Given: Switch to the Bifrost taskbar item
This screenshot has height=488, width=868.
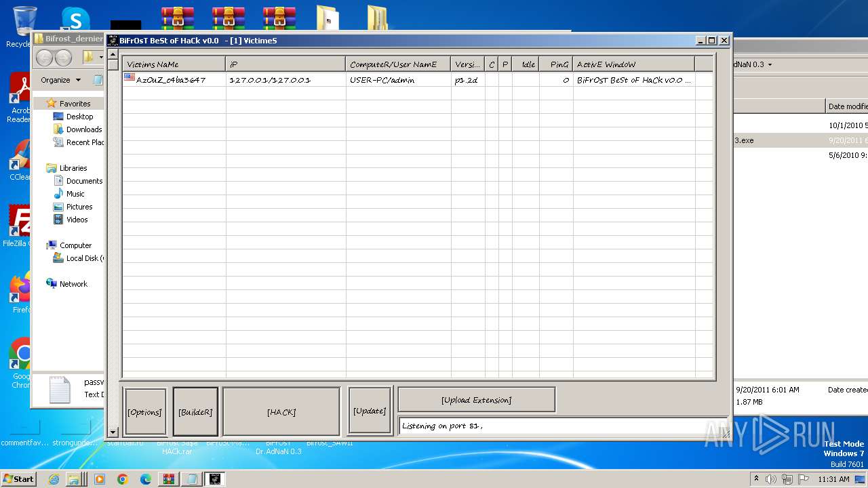Looking at the screenshot, I should pos(215,479).
